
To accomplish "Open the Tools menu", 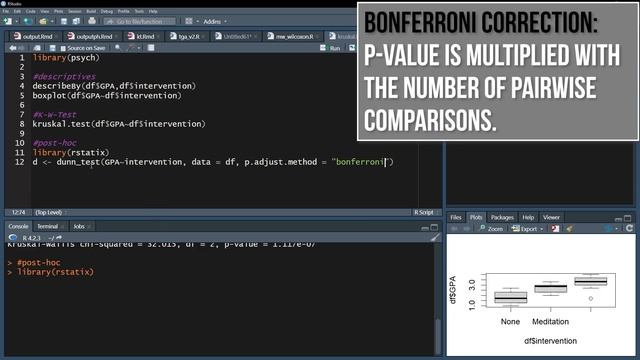I will pyautogui.click(x=139, y=11).
